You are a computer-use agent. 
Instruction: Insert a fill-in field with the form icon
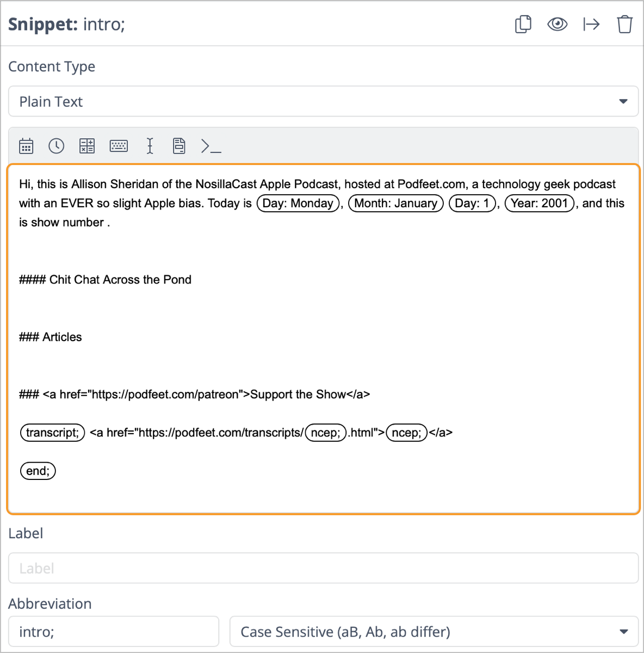tap(179, 146)
